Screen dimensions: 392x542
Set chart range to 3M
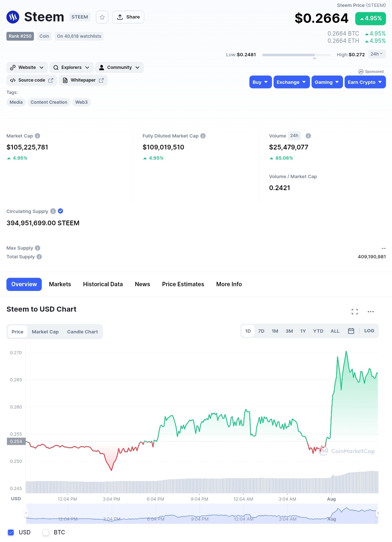289,331
